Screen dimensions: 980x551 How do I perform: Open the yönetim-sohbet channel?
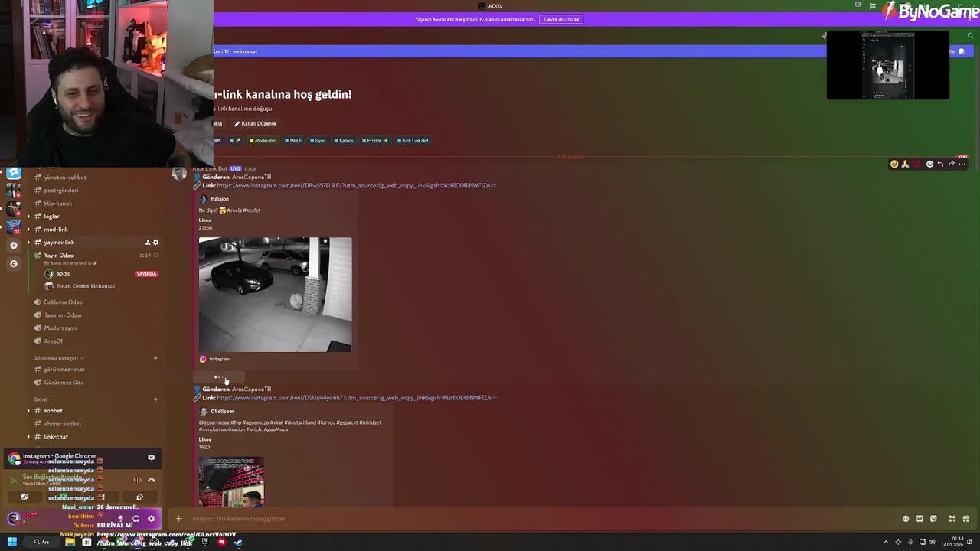(x=64, y=177)
